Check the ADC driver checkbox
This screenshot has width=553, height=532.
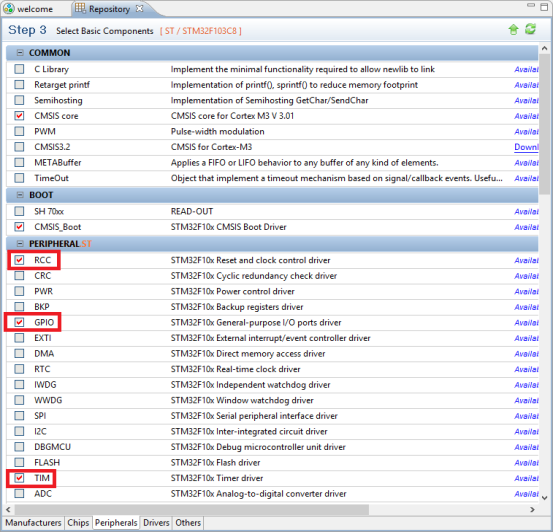pos(19,493)
